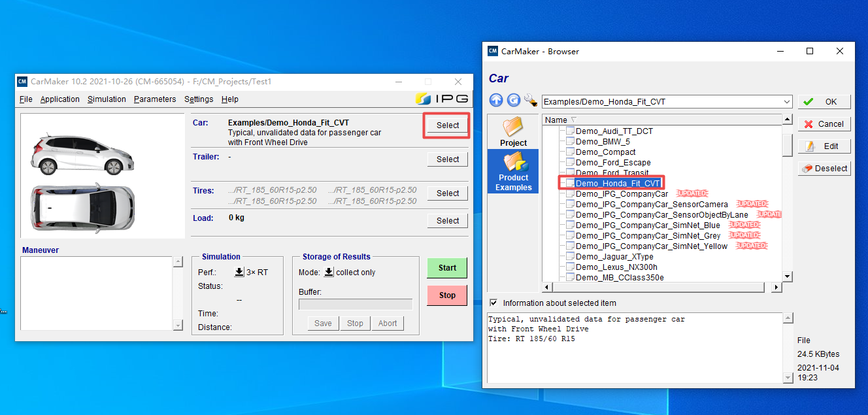
Task: Click Stop in Storage of Results
Action: pos(355,323)
